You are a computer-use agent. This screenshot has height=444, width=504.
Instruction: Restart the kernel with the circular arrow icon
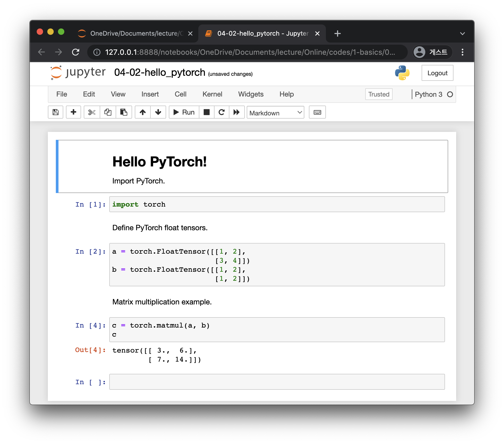click(221, 112)
